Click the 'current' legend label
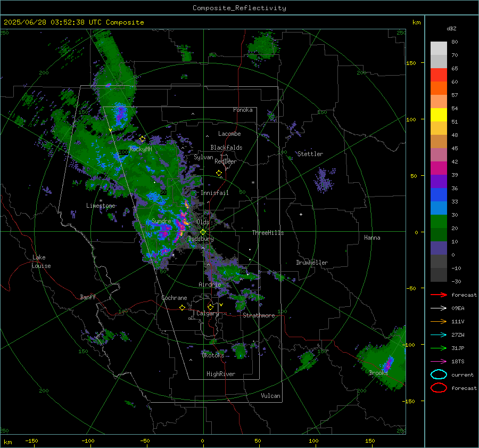 pos(463,375)
